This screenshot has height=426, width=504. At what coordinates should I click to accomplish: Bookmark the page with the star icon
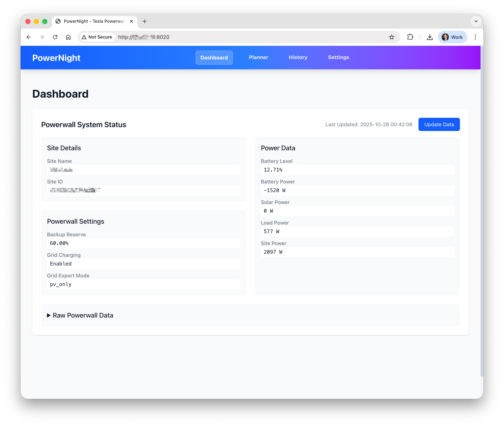point(391,37)
